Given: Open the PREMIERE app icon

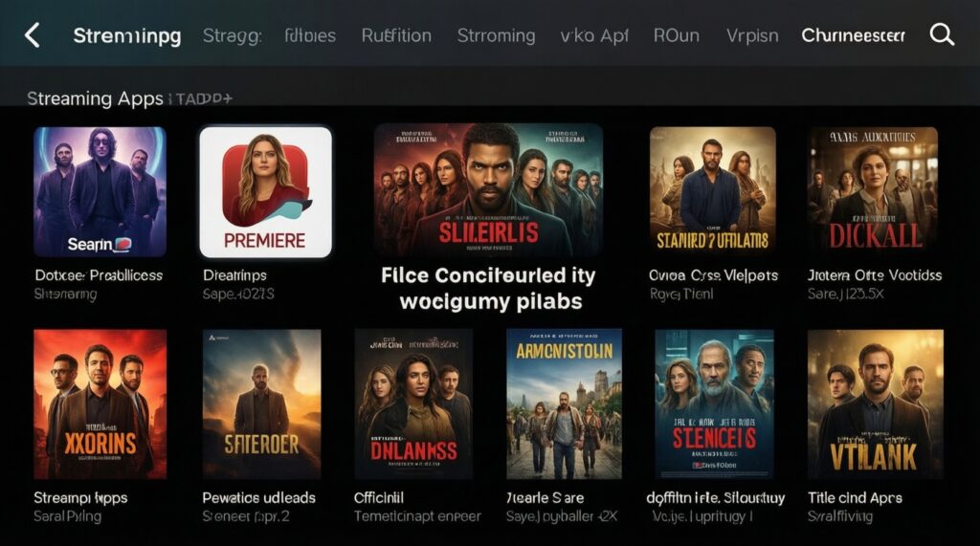Looking at the screenshot, I should [266, 192].
